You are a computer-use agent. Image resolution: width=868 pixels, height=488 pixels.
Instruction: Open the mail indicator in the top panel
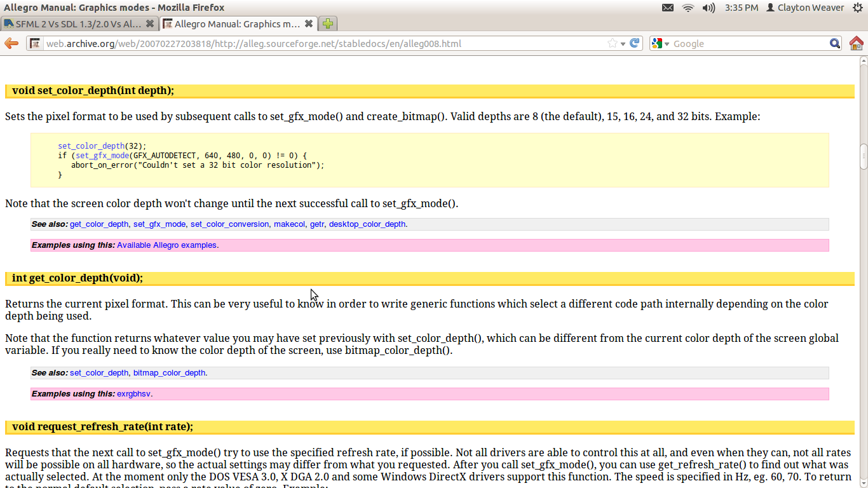667,8
